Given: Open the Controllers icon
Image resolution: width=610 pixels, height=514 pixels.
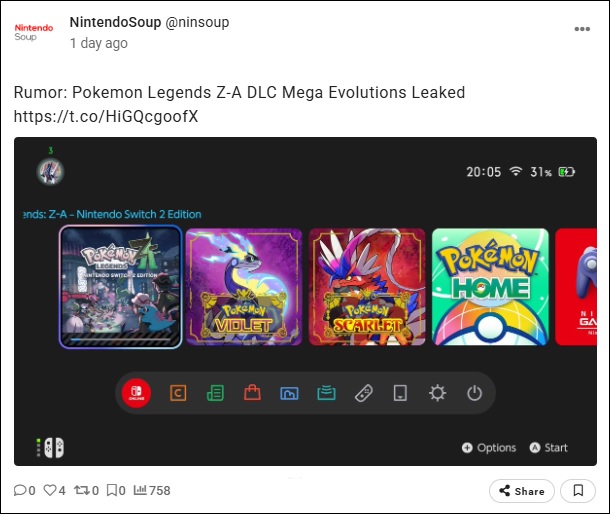Looking at the screenshot, I should tap(364, 393).
